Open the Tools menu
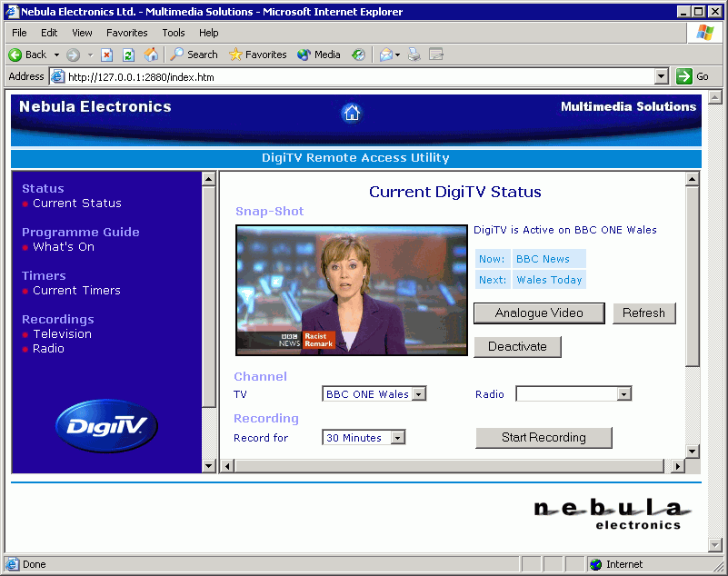Screen dimensions: 728x576 click(x=174, y=33)
